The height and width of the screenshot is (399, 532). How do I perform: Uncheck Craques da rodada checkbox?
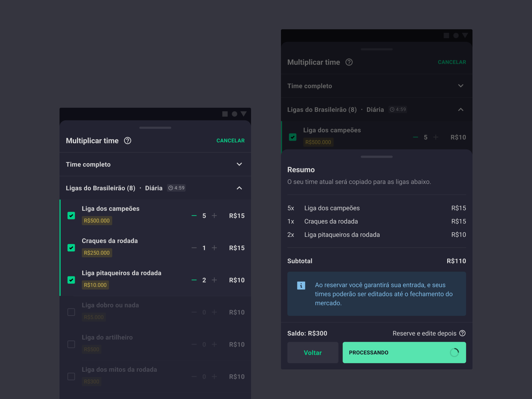tap(71, 248)
